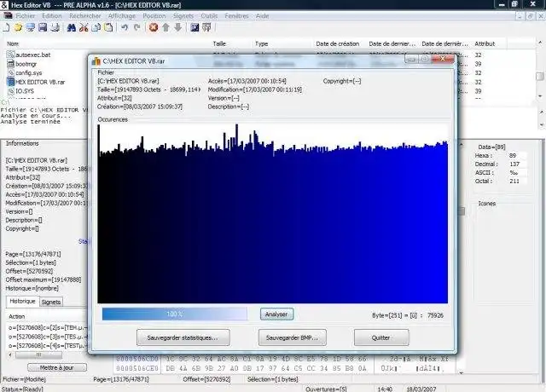Click the New file toolbar icon
This screenshot has height=392, width=546.
tap(6, 27)
